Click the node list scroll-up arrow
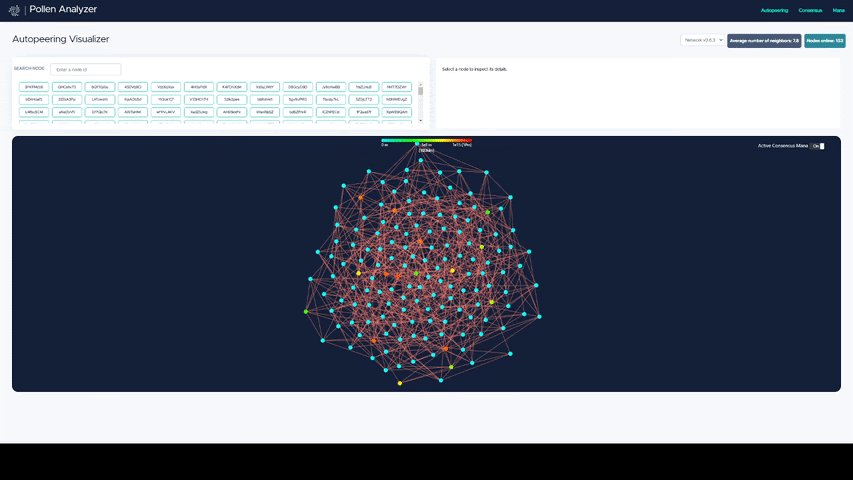Screen dimensions: 853x480 click(421, 84)
